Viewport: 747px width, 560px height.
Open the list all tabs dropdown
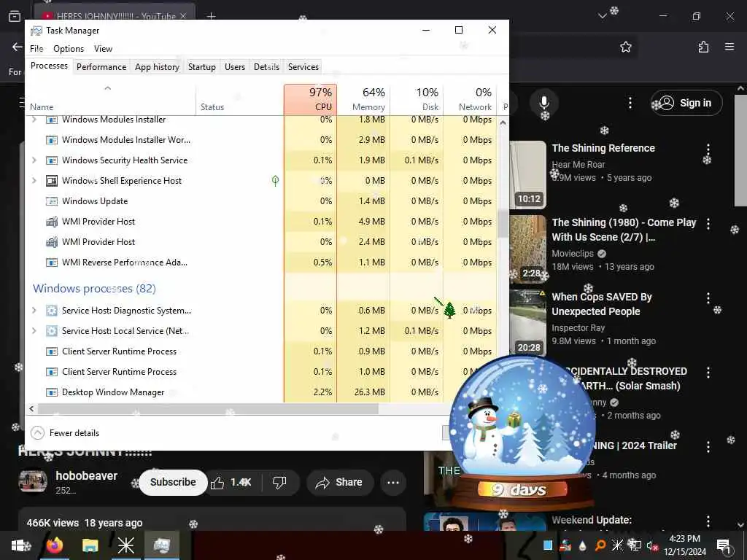[602, 16]
